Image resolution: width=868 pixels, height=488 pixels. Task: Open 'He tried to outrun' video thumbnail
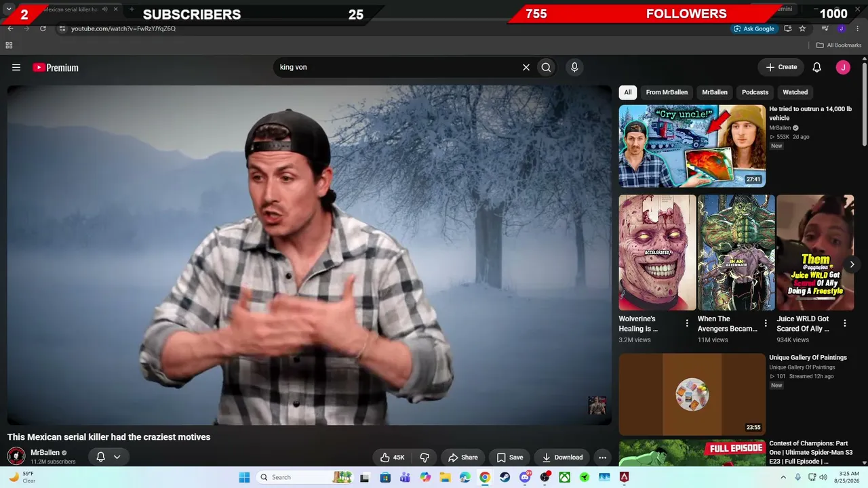click(692, 146)
